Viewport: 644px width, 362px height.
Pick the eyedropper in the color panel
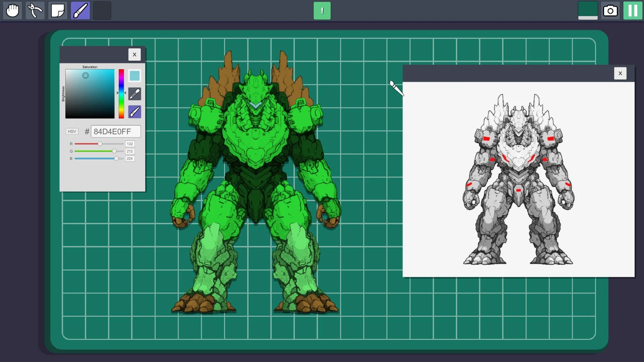[134, 94]
